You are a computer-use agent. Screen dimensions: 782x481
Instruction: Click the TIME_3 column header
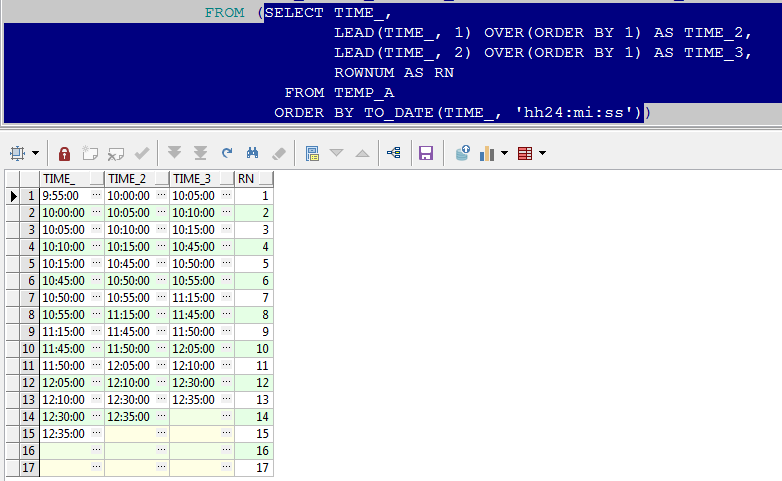click(x=196, y=178)
